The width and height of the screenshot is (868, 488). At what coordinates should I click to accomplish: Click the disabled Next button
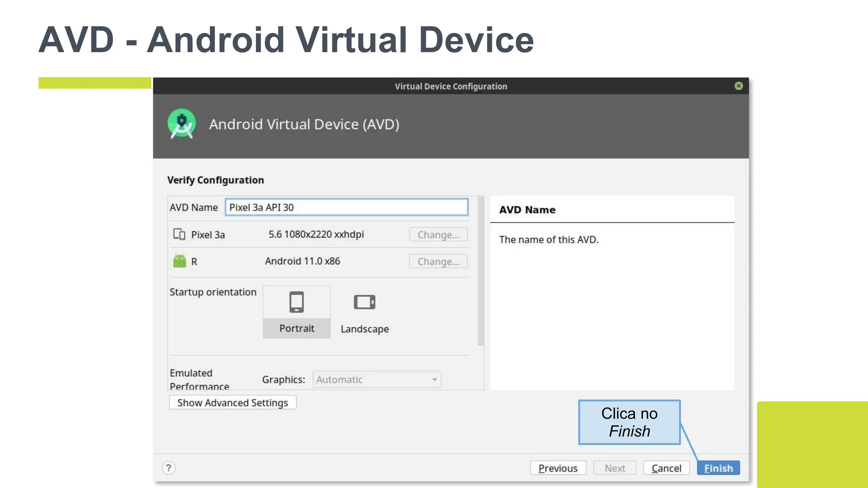(x=615, y=468)
